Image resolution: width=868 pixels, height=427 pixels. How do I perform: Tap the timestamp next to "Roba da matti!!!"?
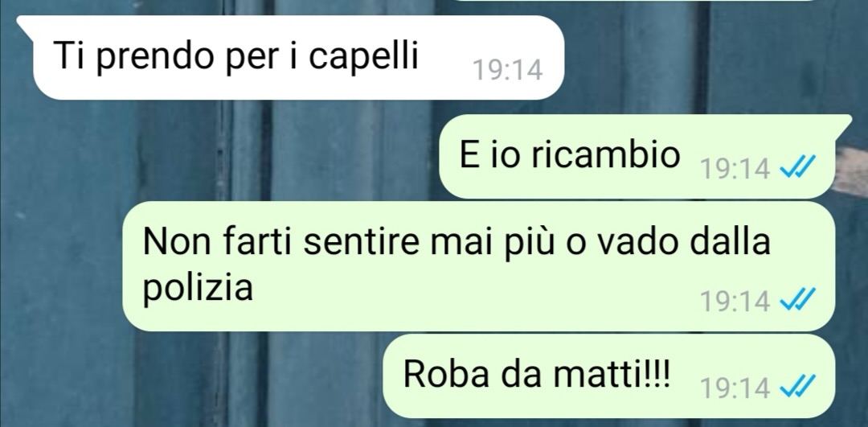[735, 388]
